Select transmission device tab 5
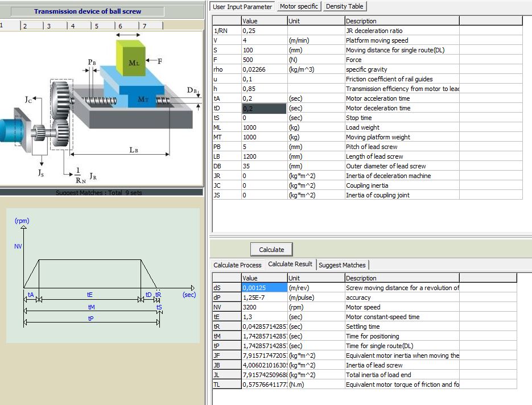The width and height of the screenshot is (532, 405). point(104,26)
